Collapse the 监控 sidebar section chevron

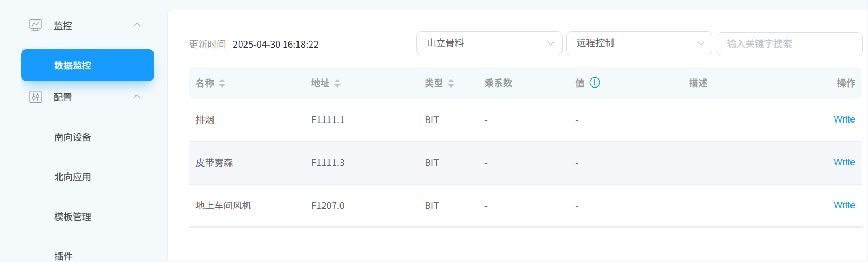coord(137,25)
